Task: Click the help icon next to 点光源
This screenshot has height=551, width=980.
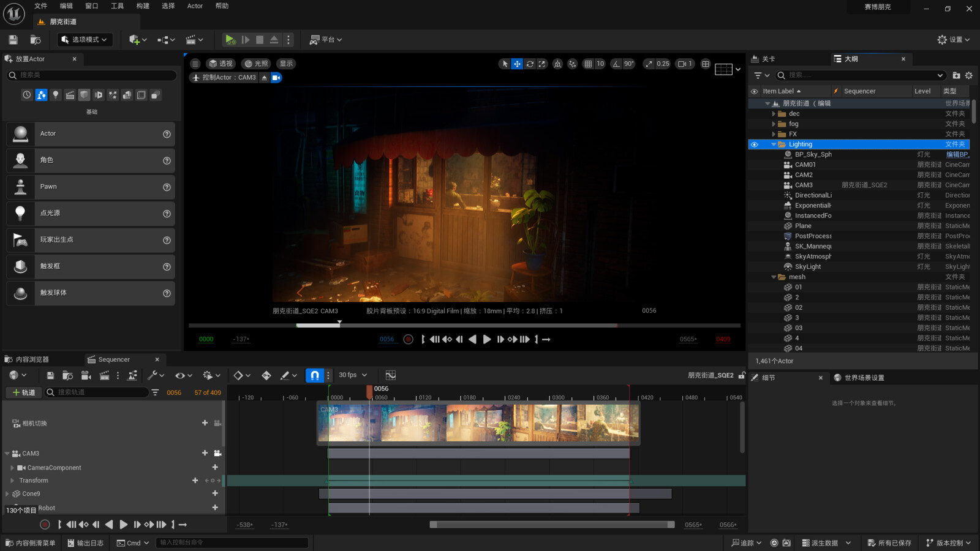Action: tap(167, 214)
